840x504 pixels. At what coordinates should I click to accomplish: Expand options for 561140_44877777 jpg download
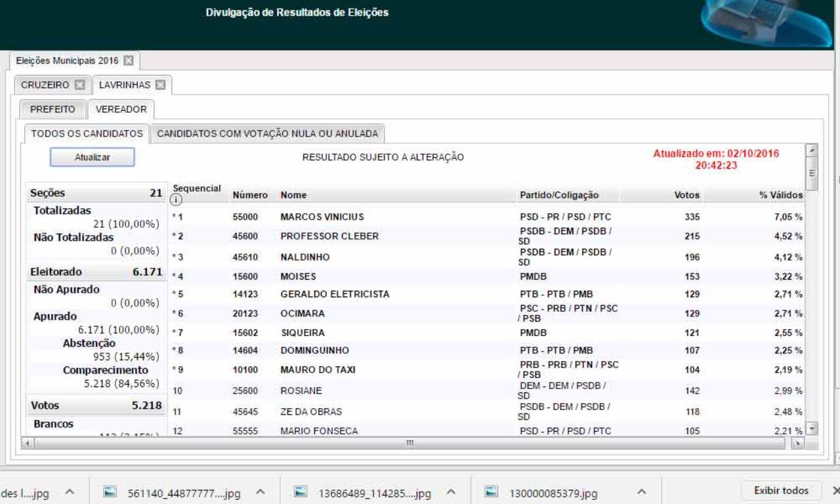pyautogui.click(x=260, y=492)
